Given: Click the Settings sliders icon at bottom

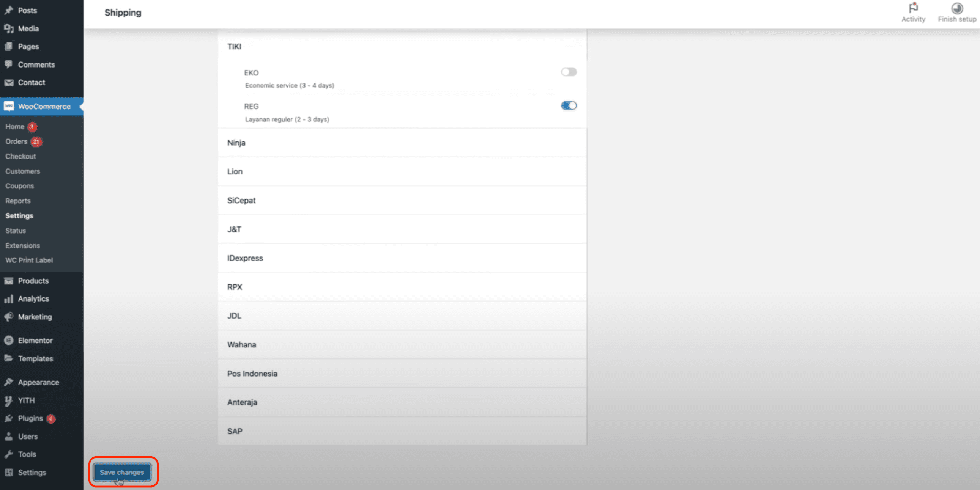Looking at the screenshot, I should point(9,472).
